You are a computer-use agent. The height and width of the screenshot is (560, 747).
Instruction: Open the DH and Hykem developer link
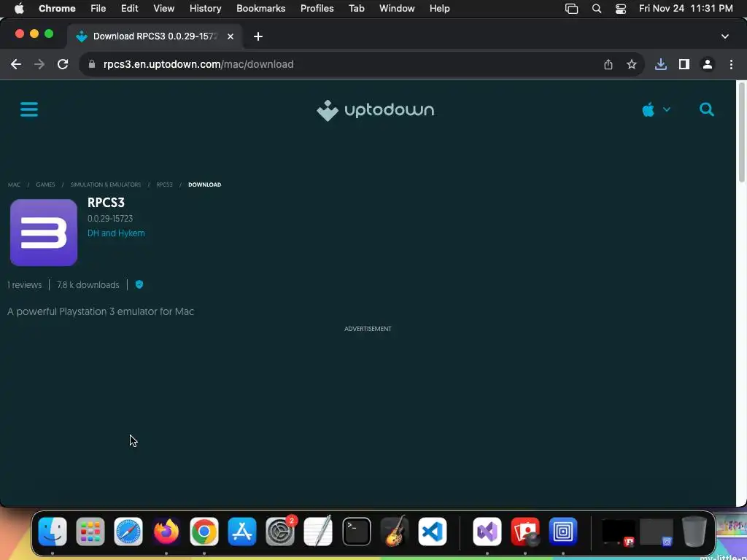116,233
